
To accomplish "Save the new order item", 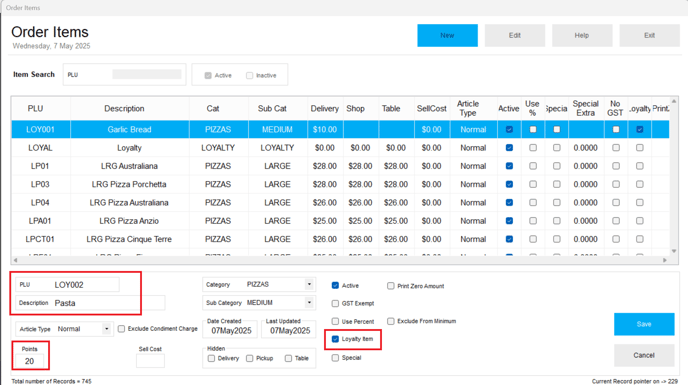I will (644, 324).
